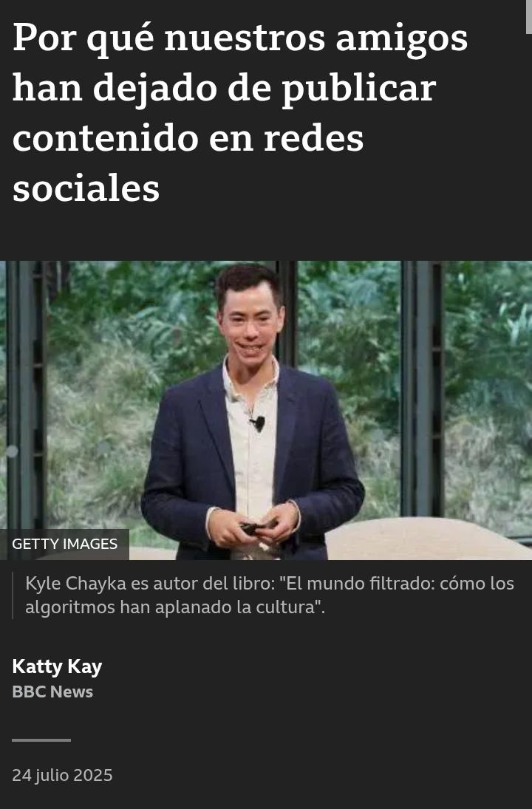
Task: Click the GETTY IMAGES credit label
Action: [64, 544]
